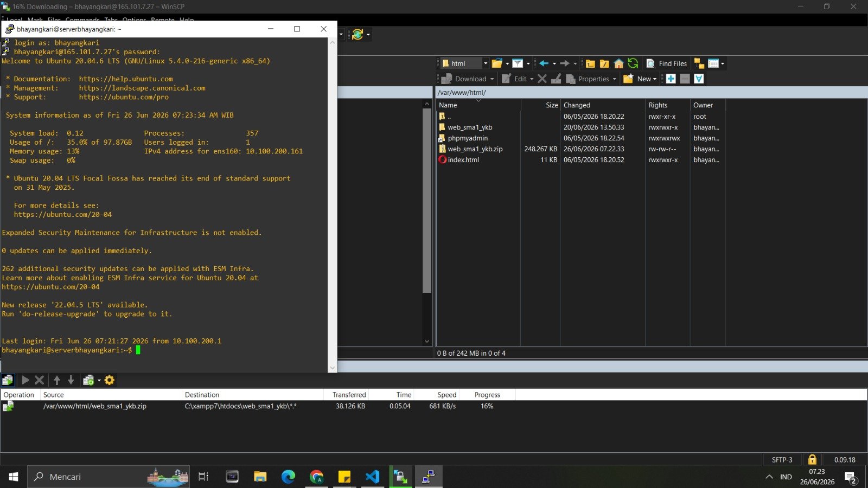Open File Explorer from the taskbar
Viewport: 868px width, 488px height.
coord(260,477)
